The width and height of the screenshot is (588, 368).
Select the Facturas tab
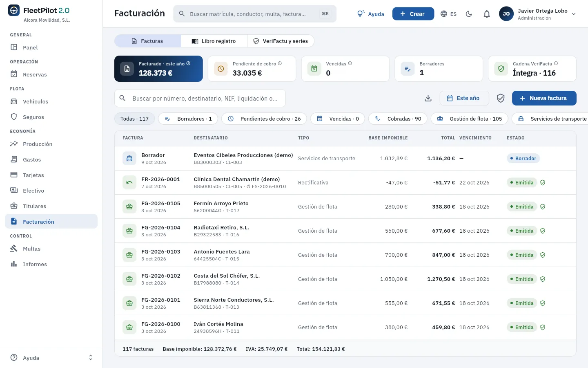coord(148,41)
